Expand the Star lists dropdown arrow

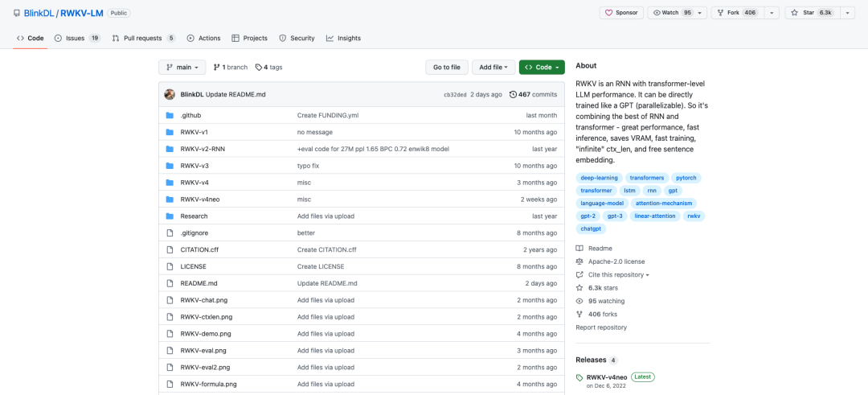pos(847,13)
